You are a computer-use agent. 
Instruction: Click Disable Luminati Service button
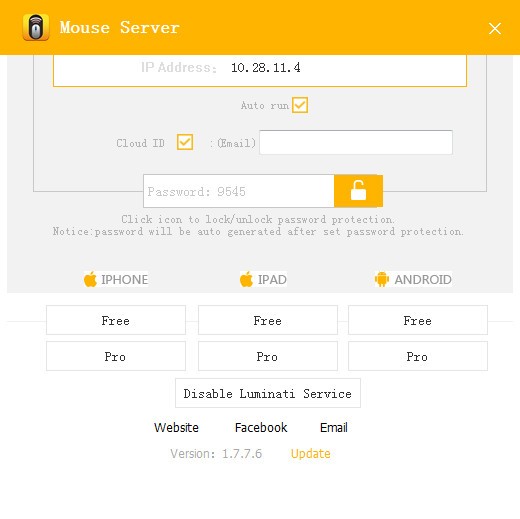click(268, 393)
